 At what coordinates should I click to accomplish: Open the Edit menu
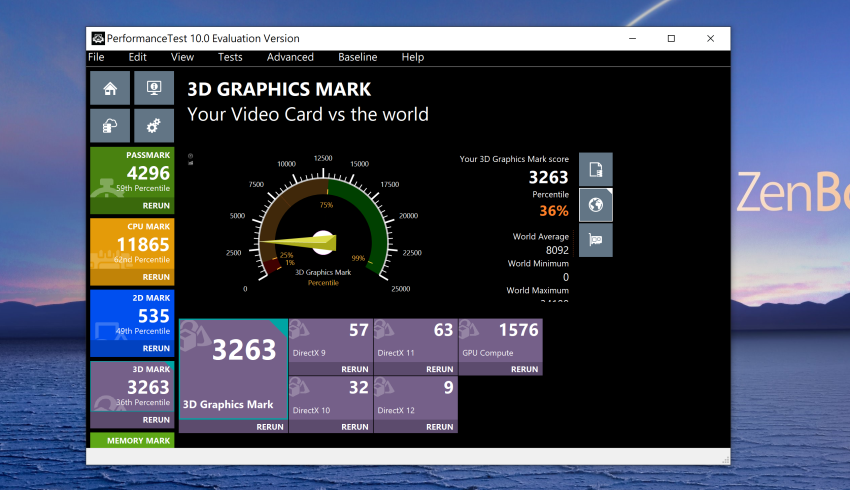tap(138, 57)
